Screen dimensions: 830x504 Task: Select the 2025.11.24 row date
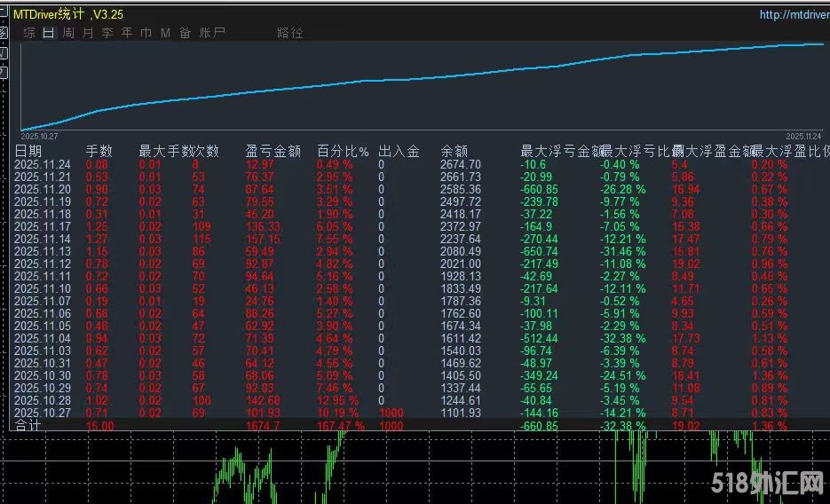click(42, 164)
